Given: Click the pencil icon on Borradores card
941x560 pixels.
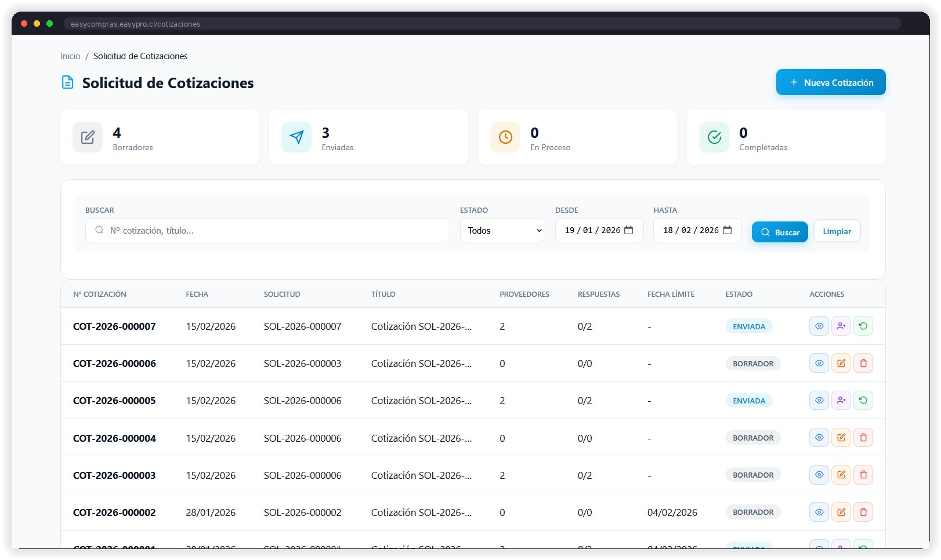Looking at the screenshot, I should 88,137.
